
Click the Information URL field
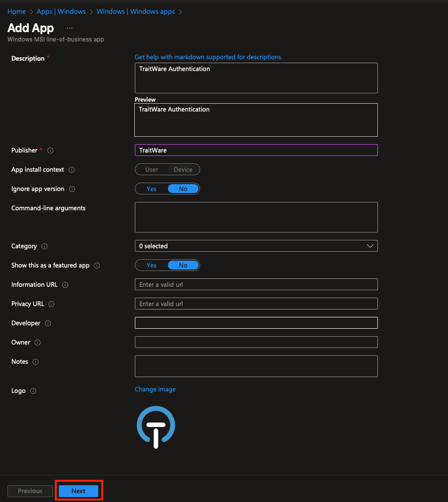tap(256, 284)
